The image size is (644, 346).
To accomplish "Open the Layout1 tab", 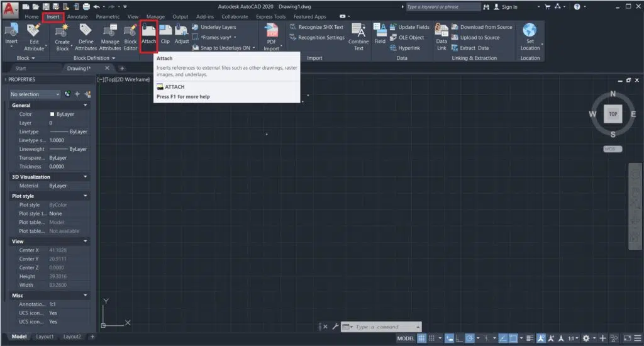I will (x=44, y=337).
